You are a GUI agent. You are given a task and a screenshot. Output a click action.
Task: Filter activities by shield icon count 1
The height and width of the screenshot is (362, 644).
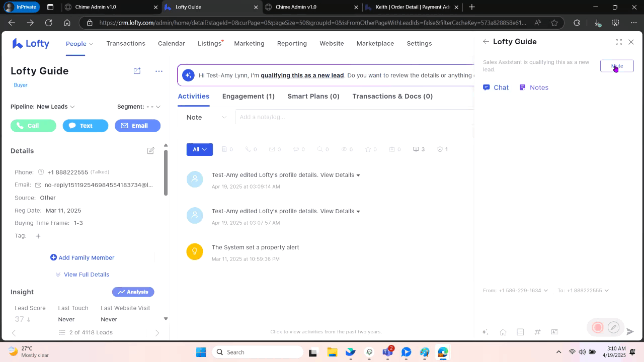(x=442, y=149)
